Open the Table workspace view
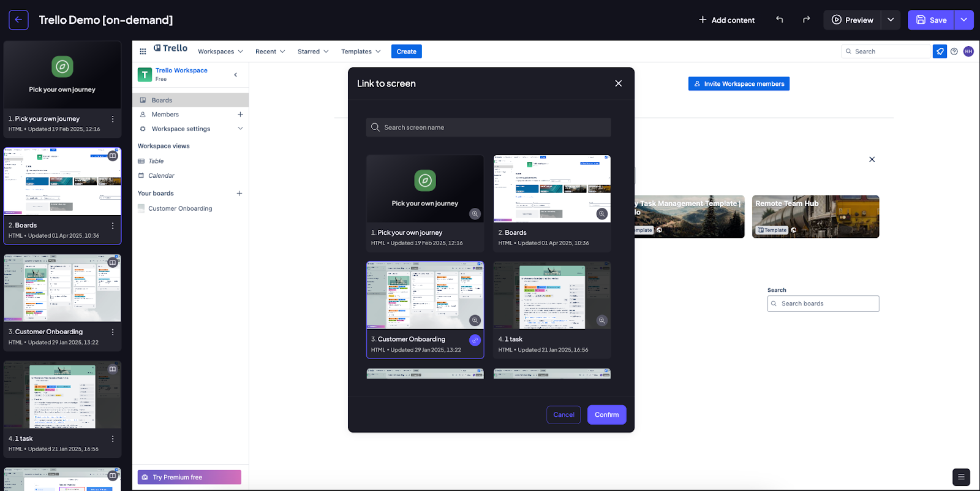Image resolution: width=980 pixels, height=491 pixels. click(x=156, y=161)
